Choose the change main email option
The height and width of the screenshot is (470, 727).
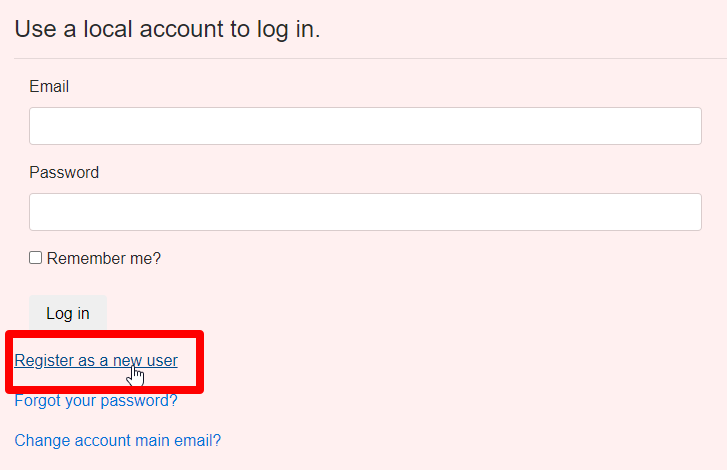pos(118,440)
